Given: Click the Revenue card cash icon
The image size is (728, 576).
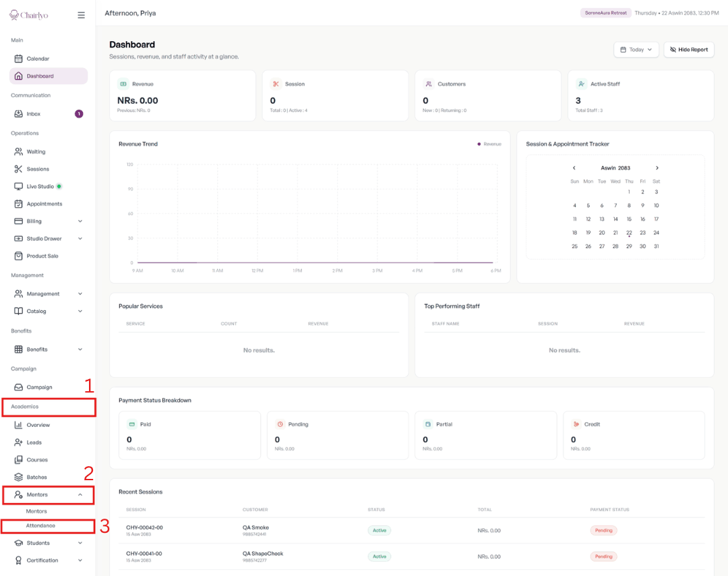Looking at the screenshot, I should coord(123,84).
